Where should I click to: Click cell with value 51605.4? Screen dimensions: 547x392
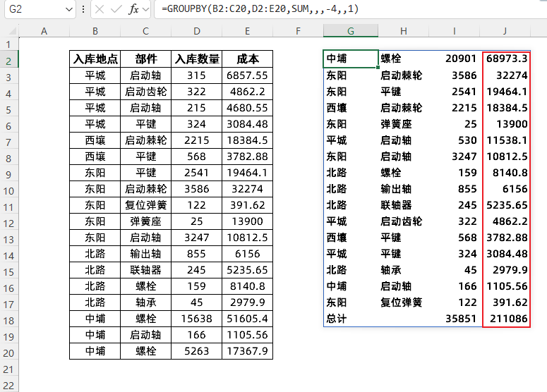(247, 319)
